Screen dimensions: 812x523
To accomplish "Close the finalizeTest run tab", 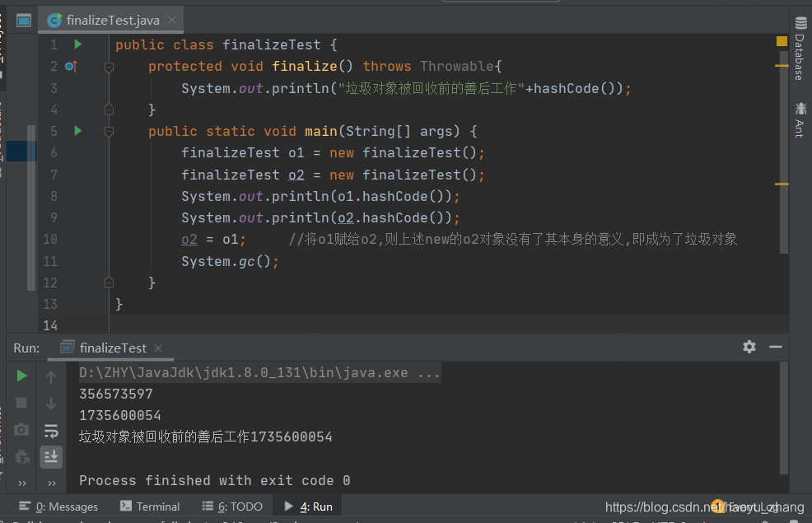I will tap(158, 348).
